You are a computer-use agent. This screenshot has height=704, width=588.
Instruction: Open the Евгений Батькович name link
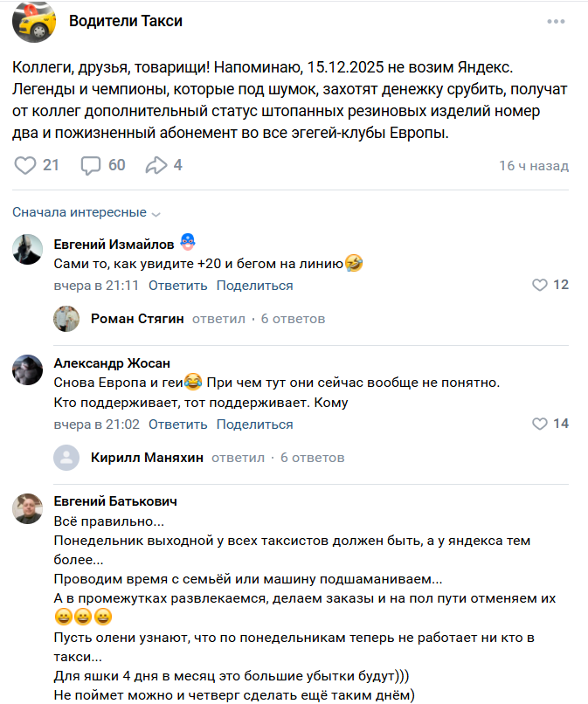[x=115, y=500]
